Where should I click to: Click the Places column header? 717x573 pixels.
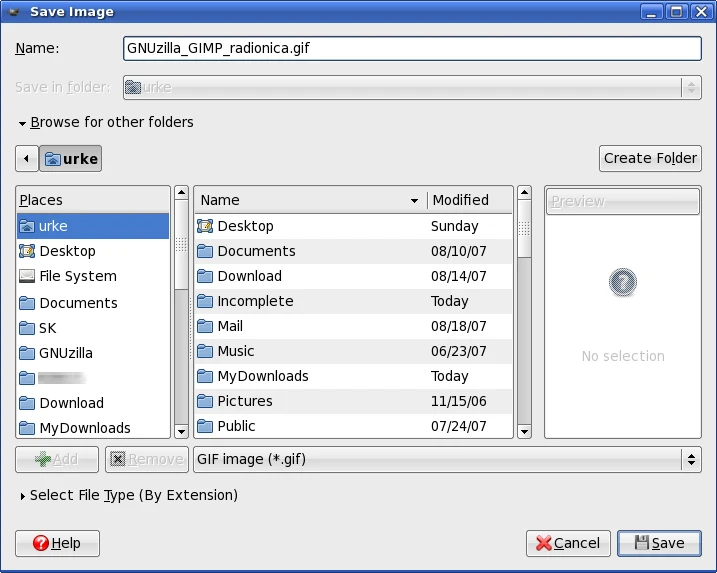point(93,200)
